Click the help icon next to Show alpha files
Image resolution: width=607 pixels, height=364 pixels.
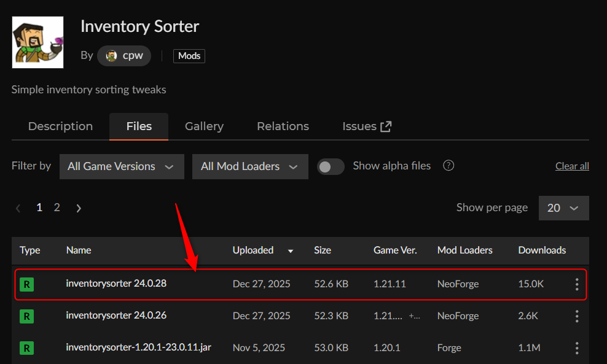448,165
